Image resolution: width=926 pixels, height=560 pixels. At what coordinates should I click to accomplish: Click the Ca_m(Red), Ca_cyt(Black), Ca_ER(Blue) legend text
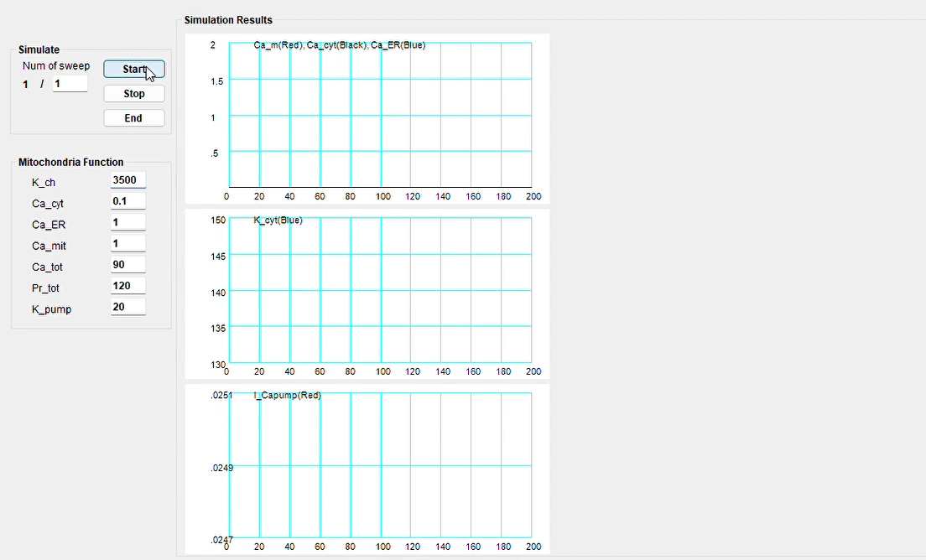pyautogui.click(x=339, y=45)
